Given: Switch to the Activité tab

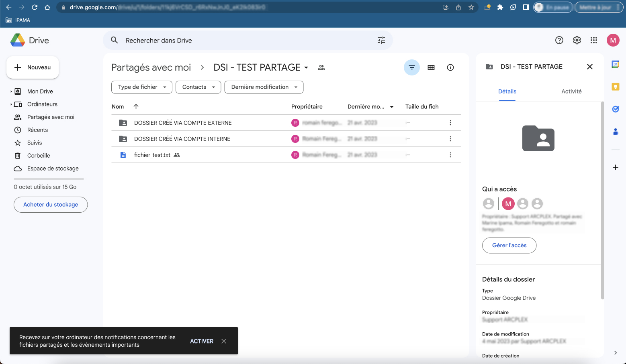Looking at the screenshot, I should (x=571, y=92).
